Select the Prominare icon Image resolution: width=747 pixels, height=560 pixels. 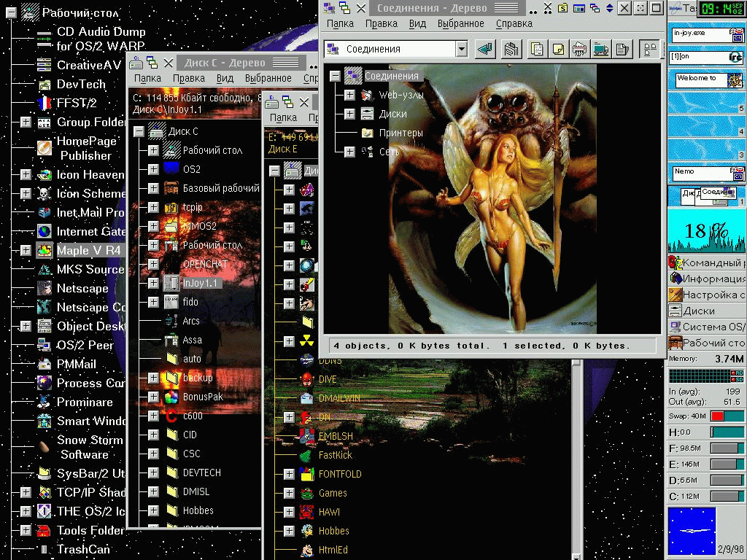(x=44, y=402)
